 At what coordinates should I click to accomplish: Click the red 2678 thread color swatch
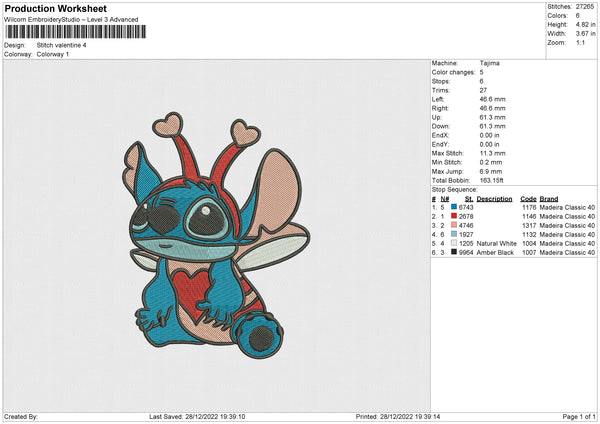click(453, 216)
